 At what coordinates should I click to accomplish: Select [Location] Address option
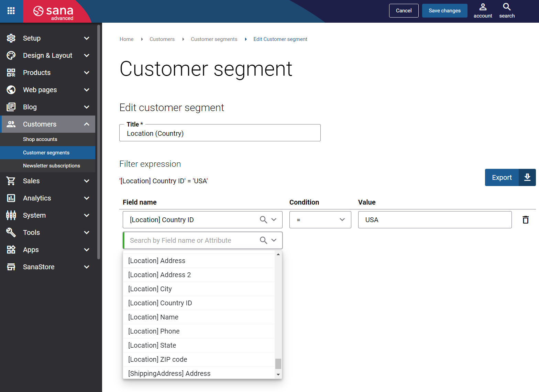click(x=199, y=261)
